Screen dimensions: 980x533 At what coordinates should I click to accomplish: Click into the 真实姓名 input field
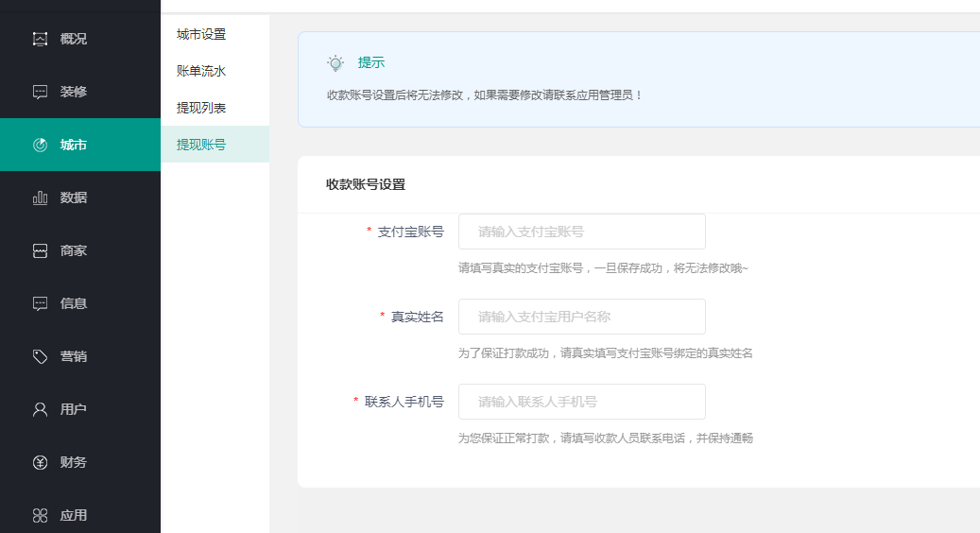tap(581, 317)
